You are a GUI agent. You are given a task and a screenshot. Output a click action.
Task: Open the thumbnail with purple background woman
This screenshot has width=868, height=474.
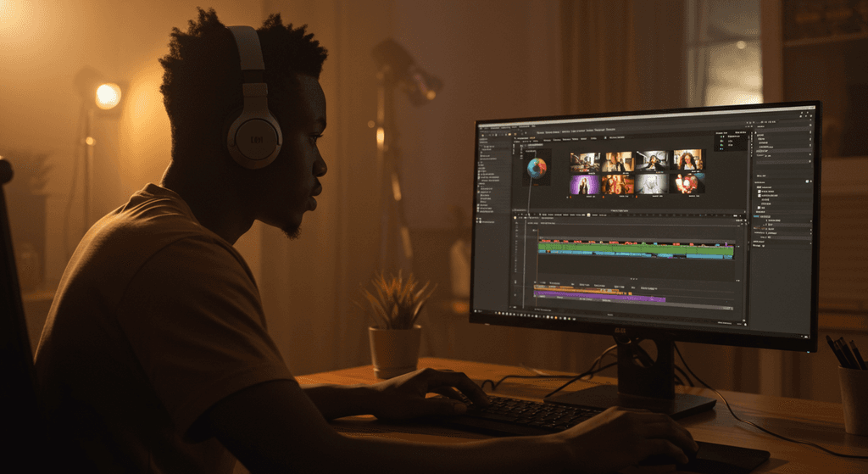pyautogui.click(x=583, y=184)
